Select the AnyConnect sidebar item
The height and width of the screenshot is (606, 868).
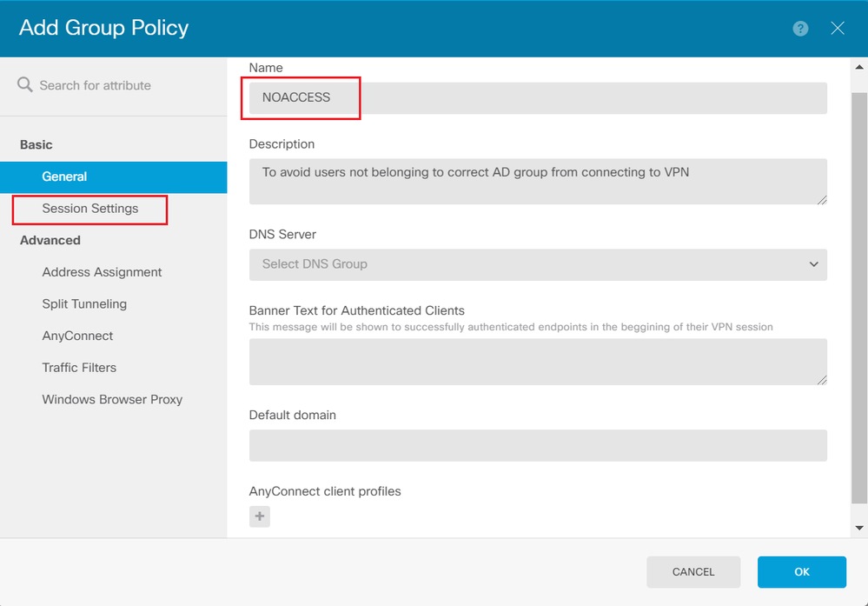77,336
